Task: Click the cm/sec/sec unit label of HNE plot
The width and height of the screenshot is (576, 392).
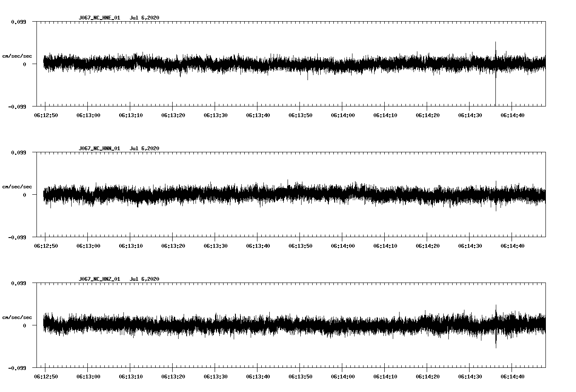Action: [17, 56]
